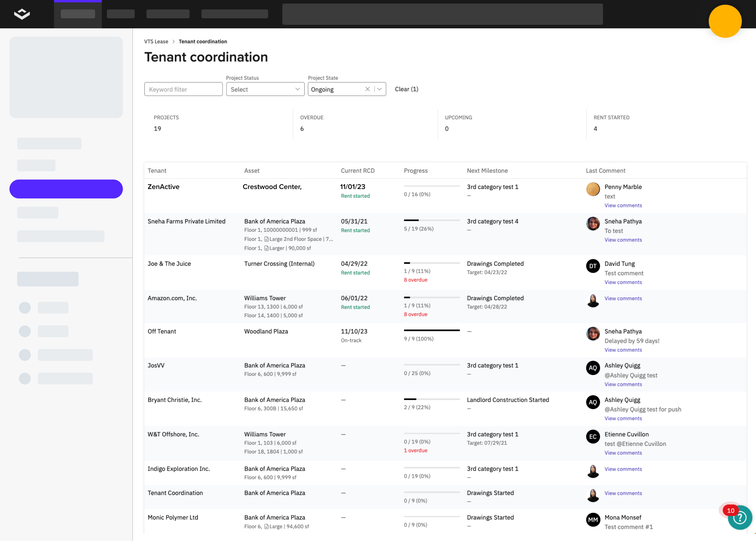The image size is (756, 541).
Task: Sort by Current RCD column header
Action: pos(358,171)
